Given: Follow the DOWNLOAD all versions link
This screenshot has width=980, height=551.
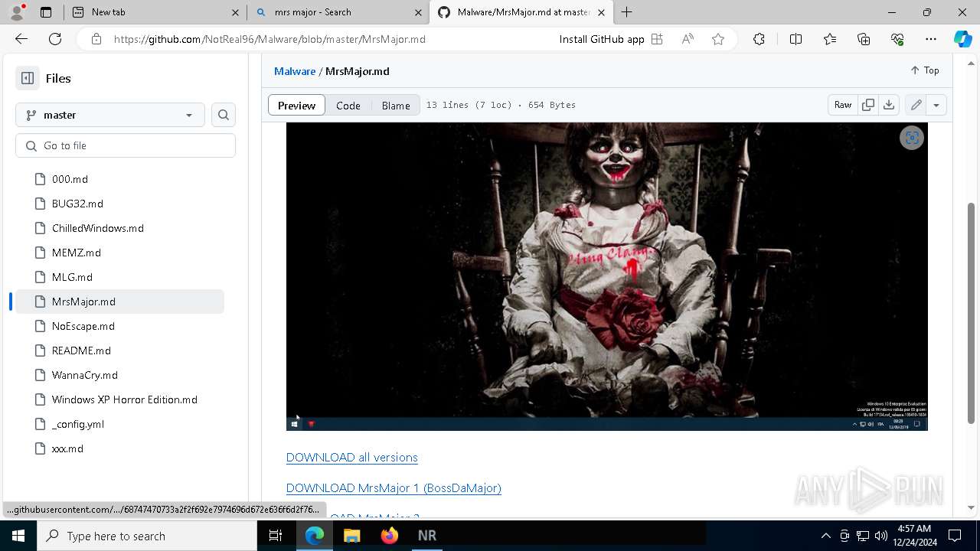Looking at the screenshot, I should tap(352, 458).
